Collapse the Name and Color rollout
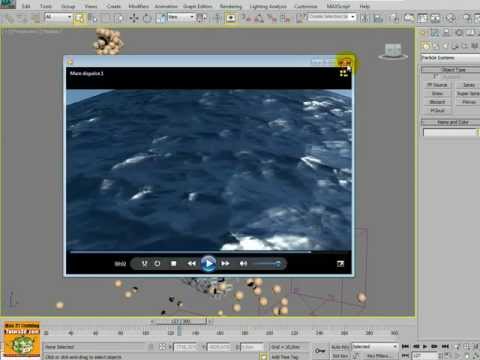Screen dimensions: 480x360 450,122
